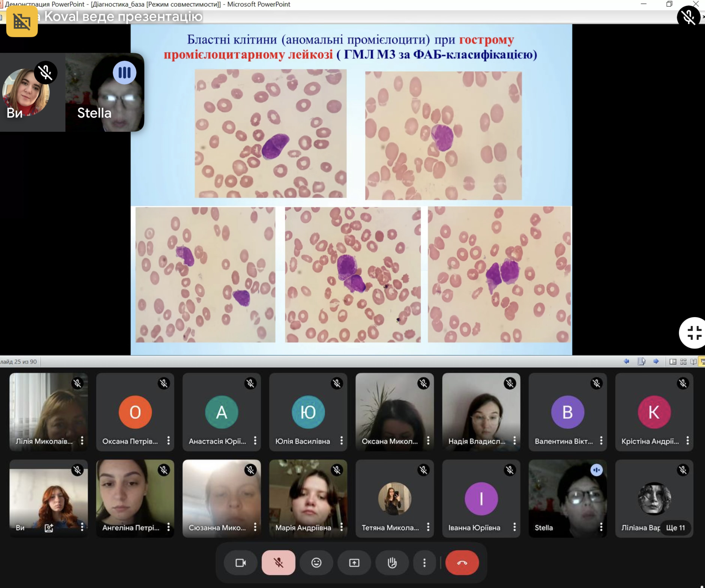This screenshot has width=705, height=588.
Task: Go to next slide arrow in PowerPoint bar
Action: pyautogui.click(x=656, y=361)
